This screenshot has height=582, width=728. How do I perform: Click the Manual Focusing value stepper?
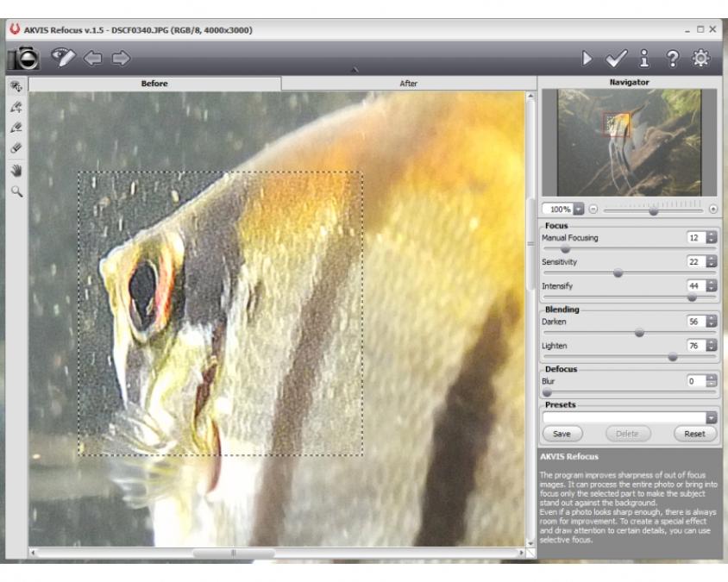pyautogui.click(x=711, y=238)
